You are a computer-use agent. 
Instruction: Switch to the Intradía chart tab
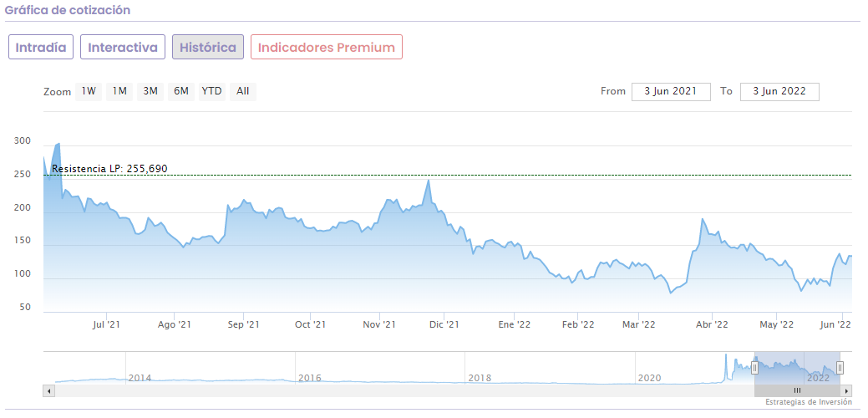[x=41, y=47]
